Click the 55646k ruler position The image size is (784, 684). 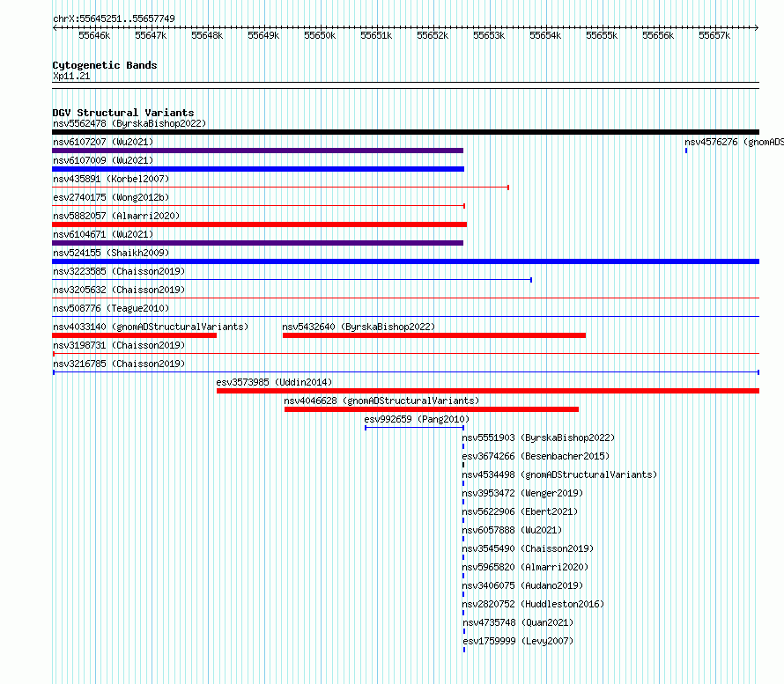click(x=94, y=35)
